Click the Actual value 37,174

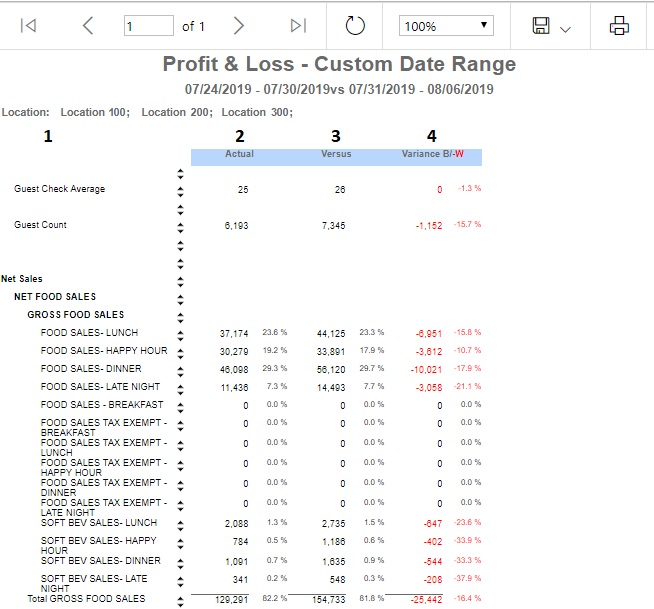[234, 334]
